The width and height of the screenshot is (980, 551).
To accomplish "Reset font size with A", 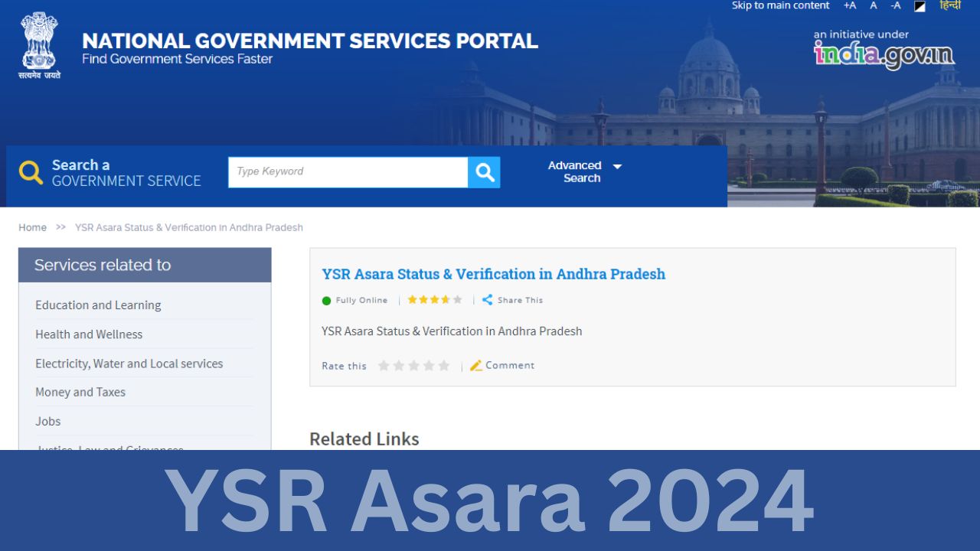I will pyautogui.click(x=873, y=5).
